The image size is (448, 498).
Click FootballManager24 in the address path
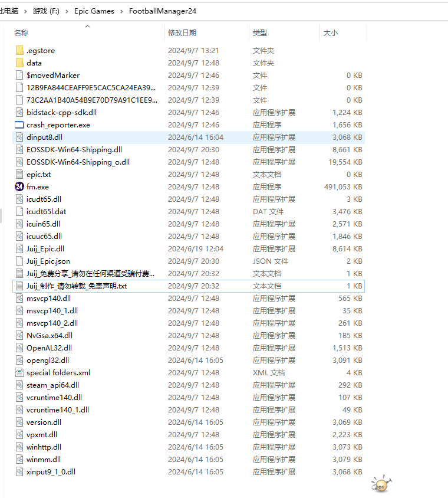click(163, 11)
